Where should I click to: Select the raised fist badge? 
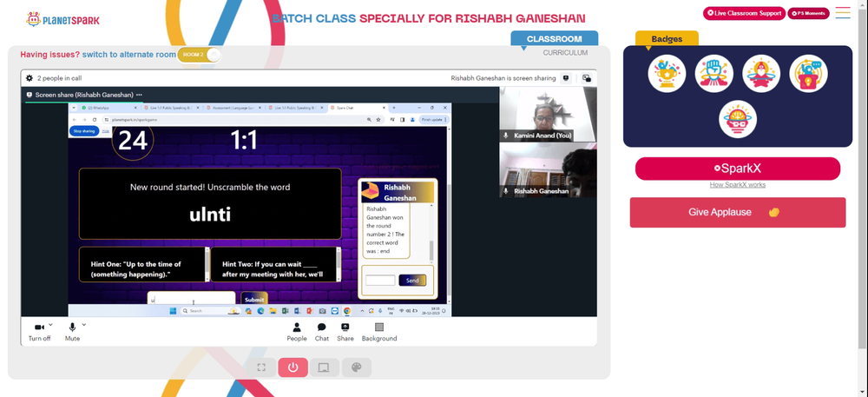(x=714, y=74)
